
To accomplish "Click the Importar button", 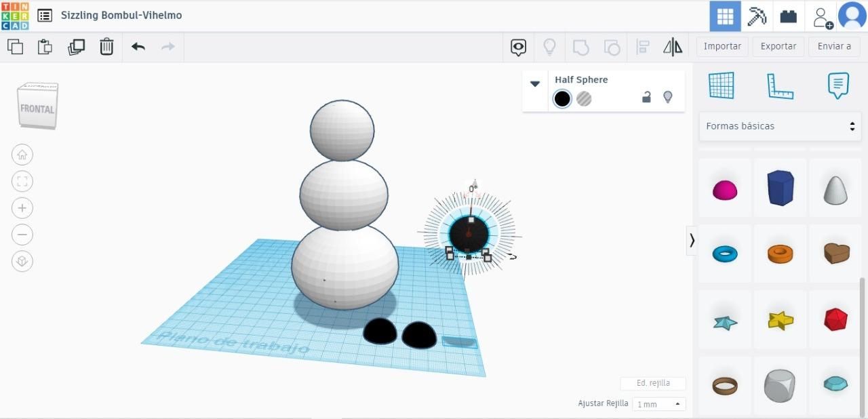I will (x=722, y=46).
